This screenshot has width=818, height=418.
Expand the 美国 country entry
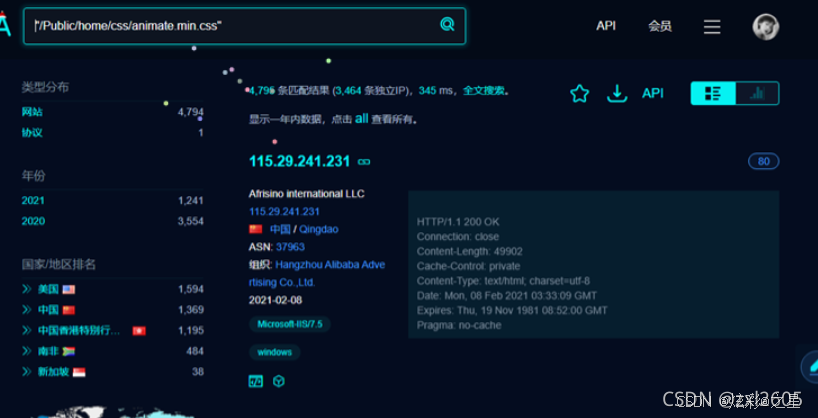click(x=27, y=289)
